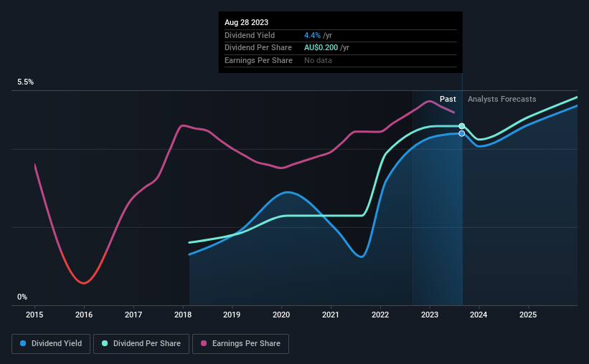Select the teal Dividend Per Share data point marker
Screen dimensions: 589x364
coord(462,126)
